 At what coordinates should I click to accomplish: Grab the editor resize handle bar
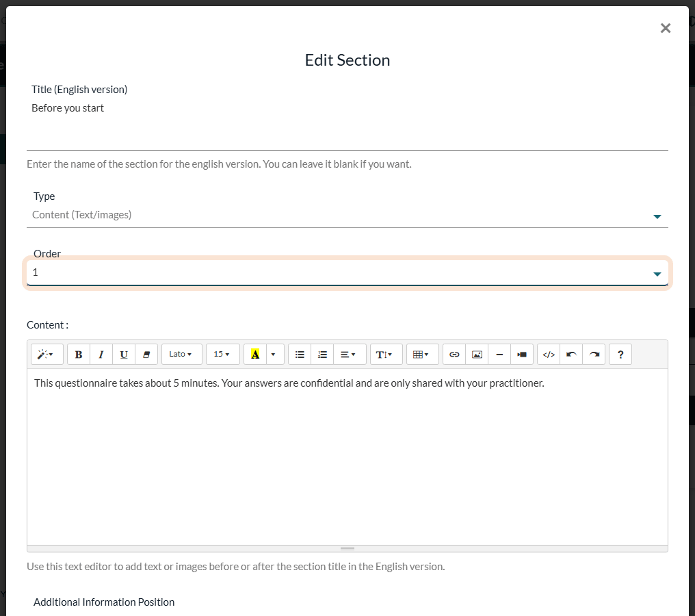pos(347,549)
